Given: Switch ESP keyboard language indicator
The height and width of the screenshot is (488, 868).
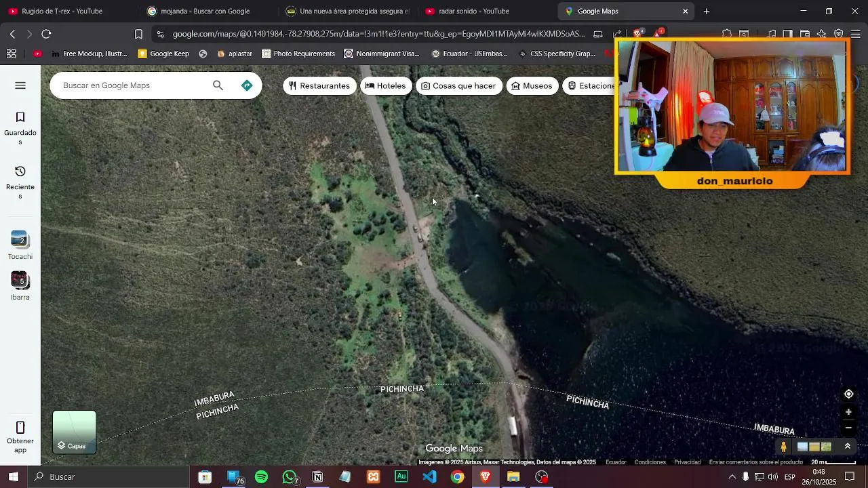Looking at the screenshot, I should click(x=790, y=477).
